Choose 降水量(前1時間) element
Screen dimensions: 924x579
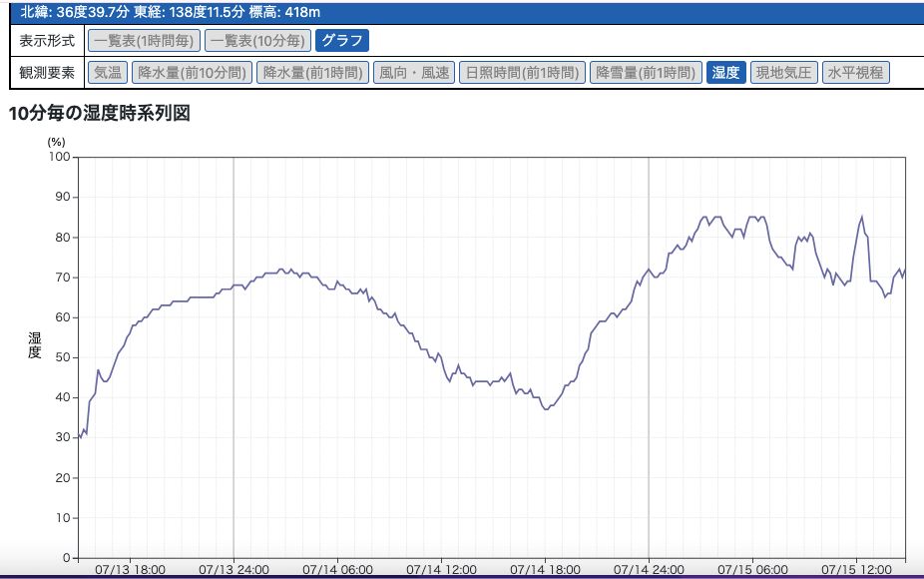[x=313, y=73]
